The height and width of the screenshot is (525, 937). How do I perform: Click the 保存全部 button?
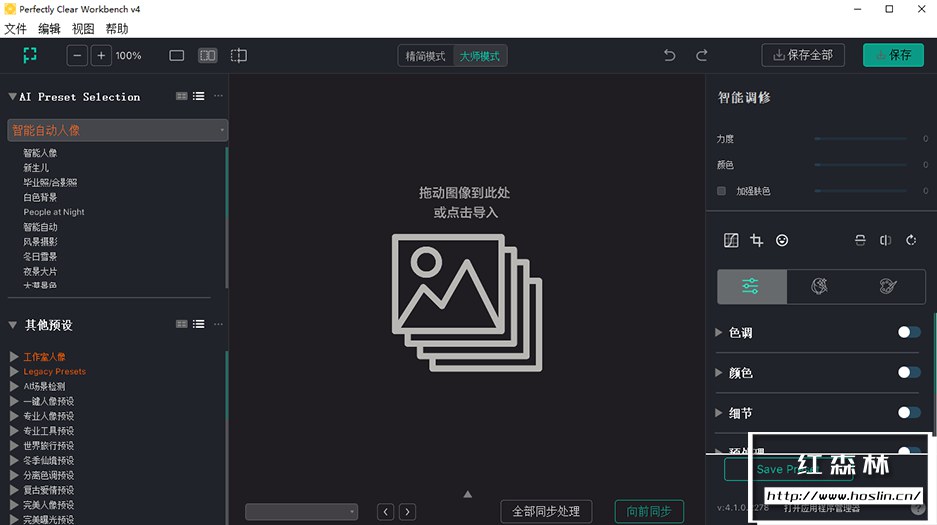pos(803,55)
